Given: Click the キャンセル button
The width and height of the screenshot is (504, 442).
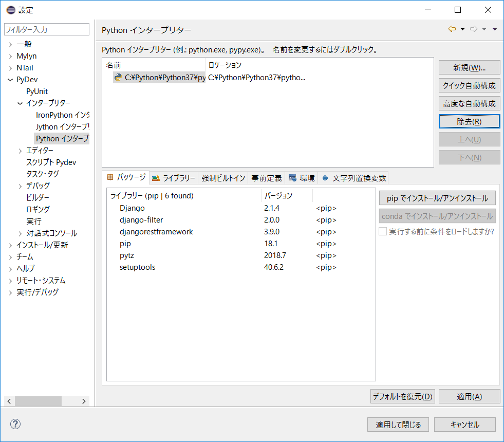Looking at the screenshot, I should [x=465, y=425].
